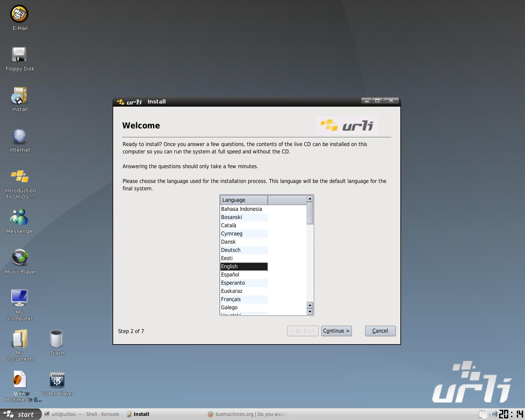Select Eesti in language list
Viewport: 525px width, 420px height.
click(244, 258)
